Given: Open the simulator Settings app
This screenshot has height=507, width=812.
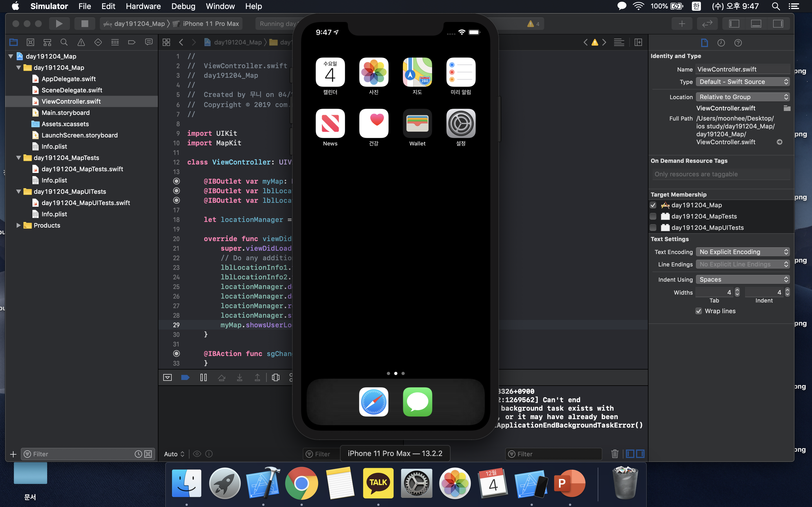Looking at the screenshot, I should (461, 123).
